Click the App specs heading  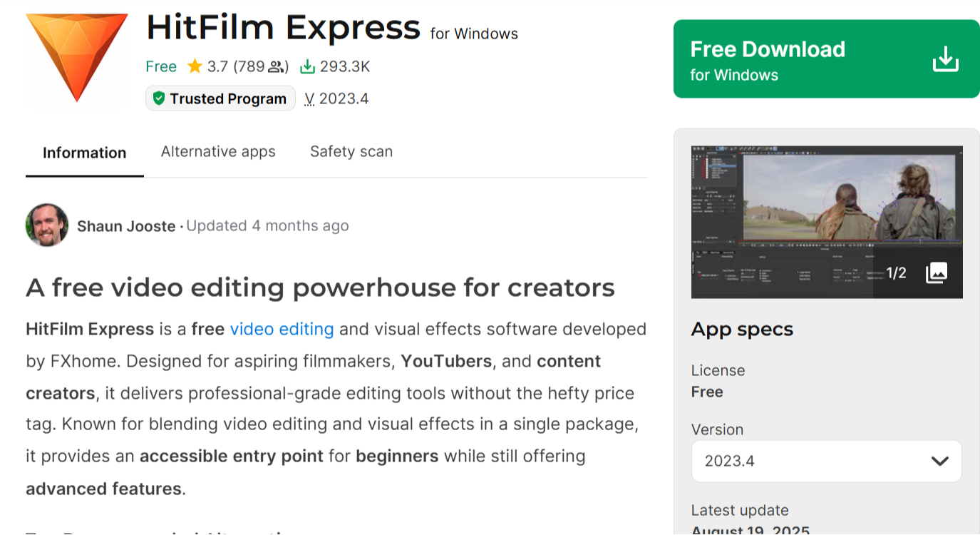[x=742, y=330]
